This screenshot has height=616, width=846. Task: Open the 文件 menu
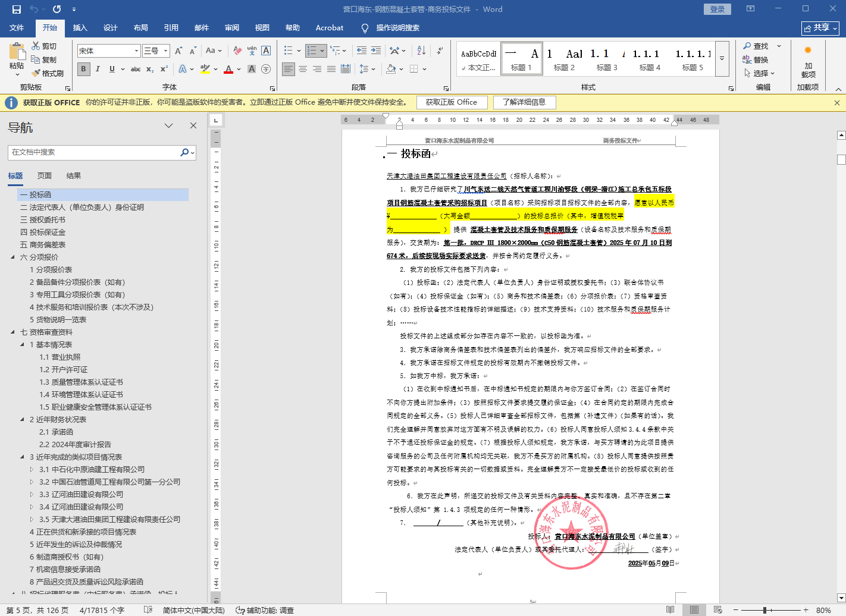(x=17, y=28)
